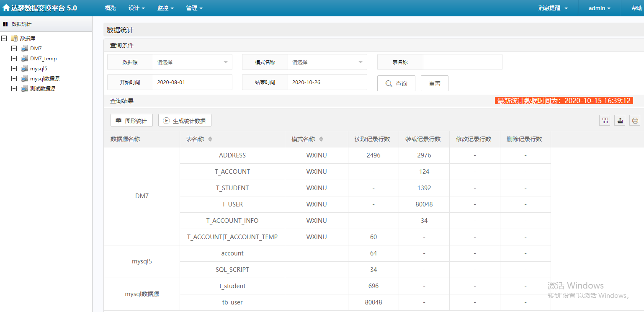Open the 设计 menu
The width and height of the screenshot is (644, 312).
pos(137,8)
